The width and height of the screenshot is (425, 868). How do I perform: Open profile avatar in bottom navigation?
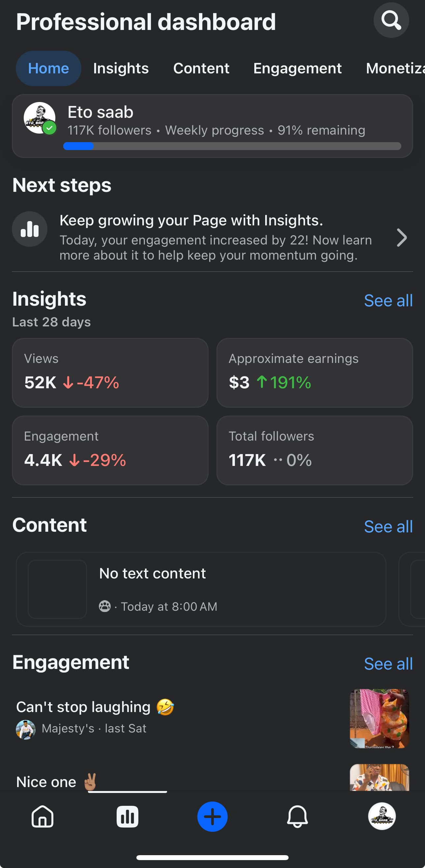point(382,816)
